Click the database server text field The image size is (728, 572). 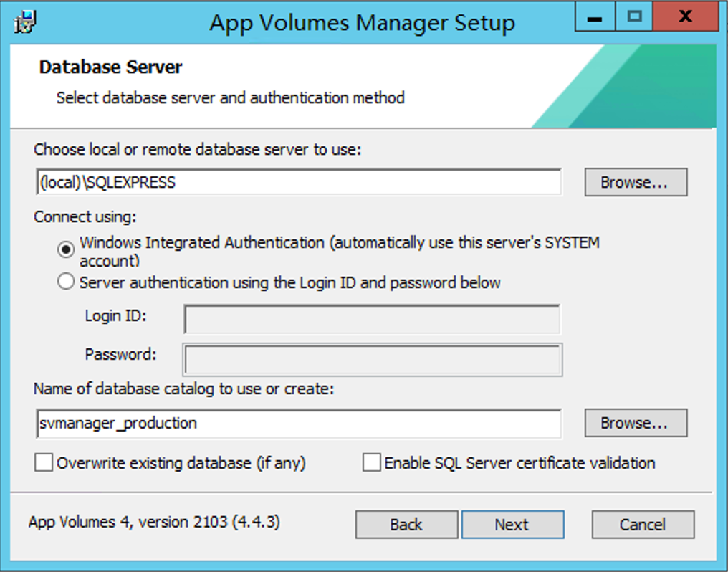click(x=298, y=182)
